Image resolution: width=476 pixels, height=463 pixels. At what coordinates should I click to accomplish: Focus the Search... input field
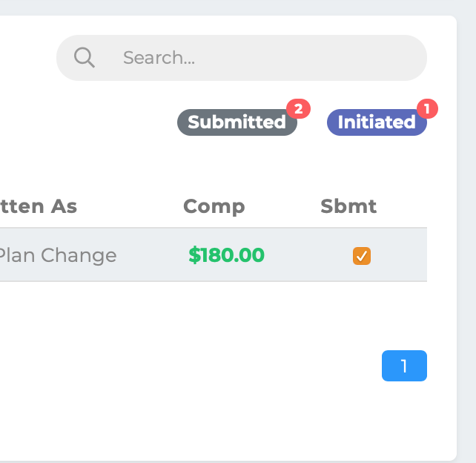point(242,58)
